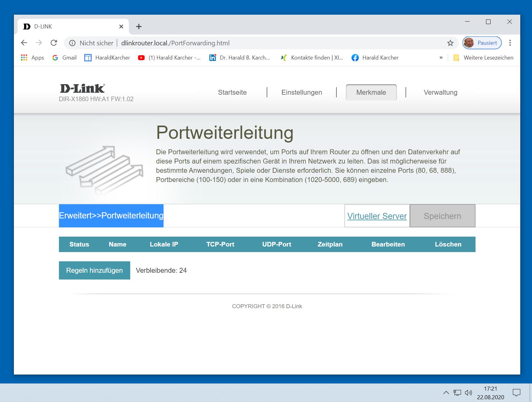Open the Merkmale menu
532x402 pixels.
point(371,93)
